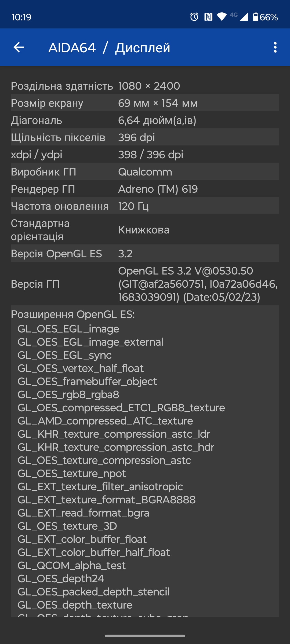Select the Розмір екрану row
Viewport: 290px width, 644px height.
[x=145, y=103]
